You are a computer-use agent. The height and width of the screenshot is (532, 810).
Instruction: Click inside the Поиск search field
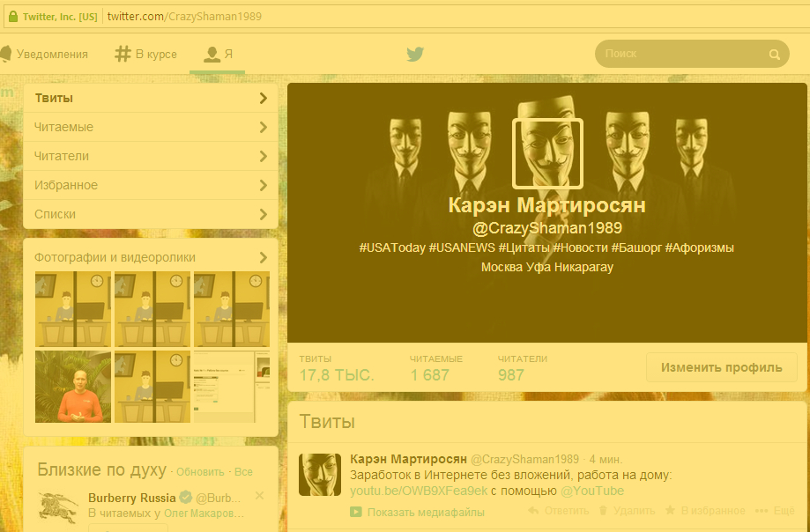point(679,54)
